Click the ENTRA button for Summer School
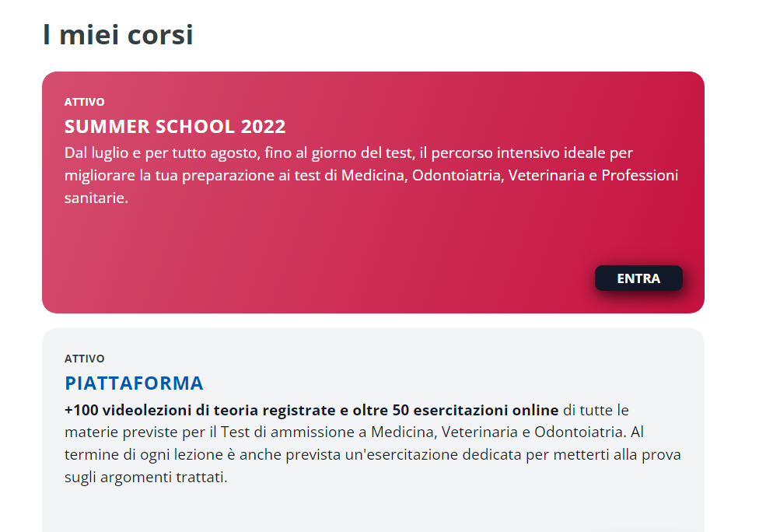The image size is (780, 532). click(x=638, y=278)
